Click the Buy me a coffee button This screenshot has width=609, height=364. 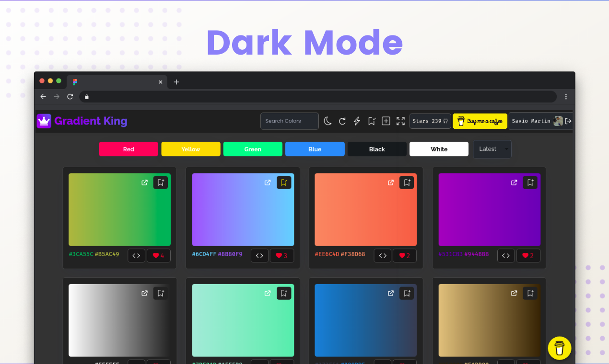point(480,121)
